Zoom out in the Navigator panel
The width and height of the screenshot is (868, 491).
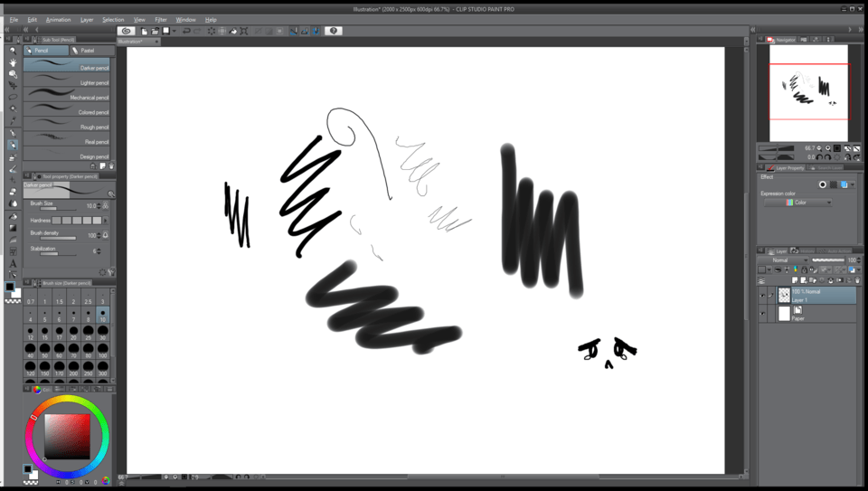click(x=820, y=148)
